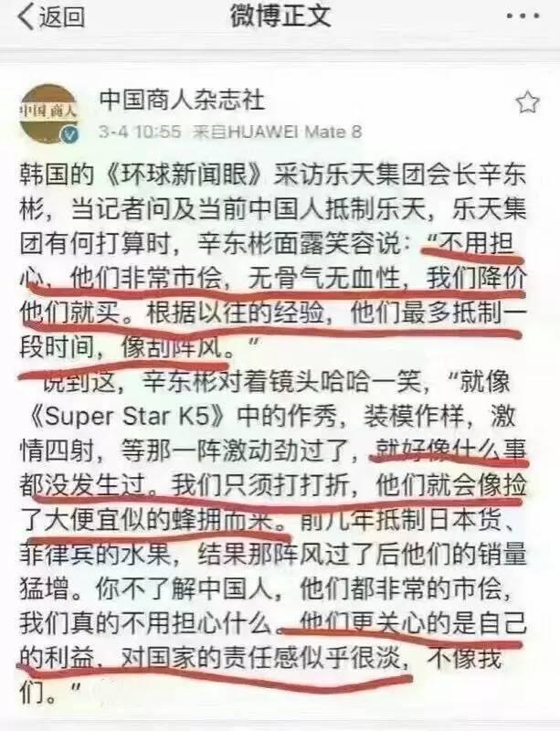Tap the blue verified badge on avatar

70,134
